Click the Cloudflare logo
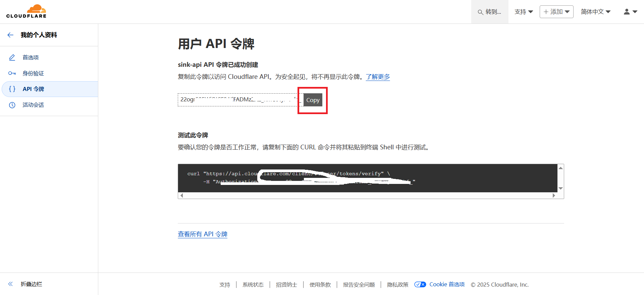The image size is (644, 295). (x=26, y=11)
